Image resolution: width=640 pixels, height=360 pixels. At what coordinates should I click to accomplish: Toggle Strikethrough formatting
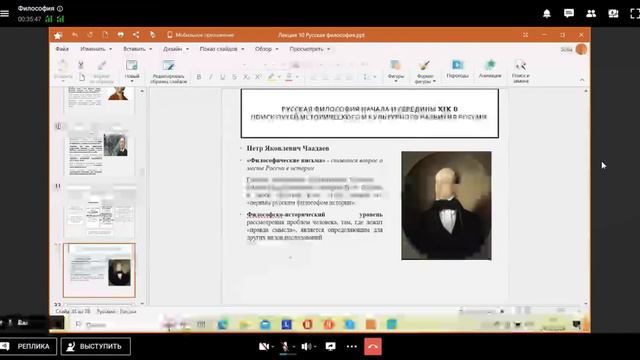click(234, 77)
